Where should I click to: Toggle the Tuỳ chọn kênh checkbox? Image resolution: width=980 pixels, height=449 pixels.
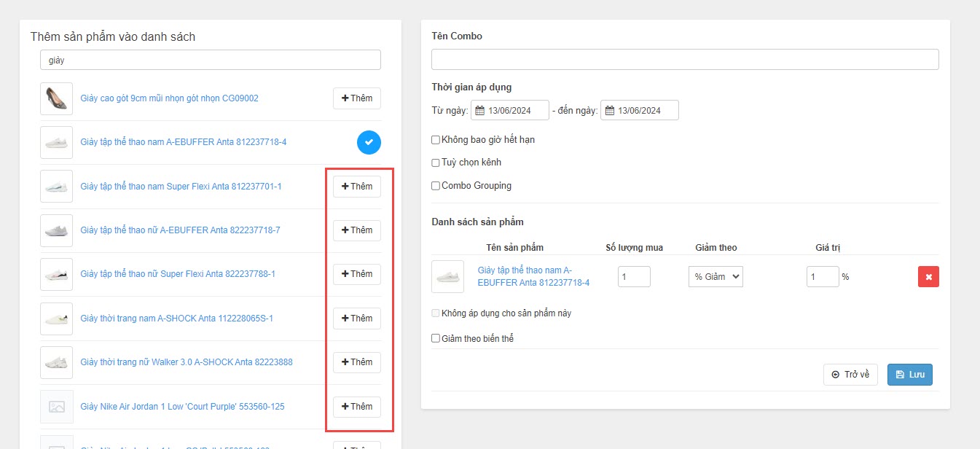[x=436, y=163]
